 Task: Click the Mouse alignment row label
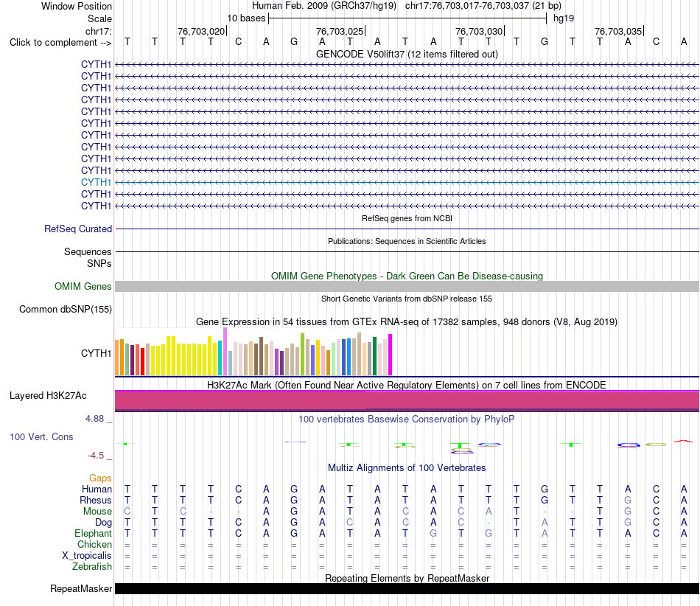click(97, 512)
